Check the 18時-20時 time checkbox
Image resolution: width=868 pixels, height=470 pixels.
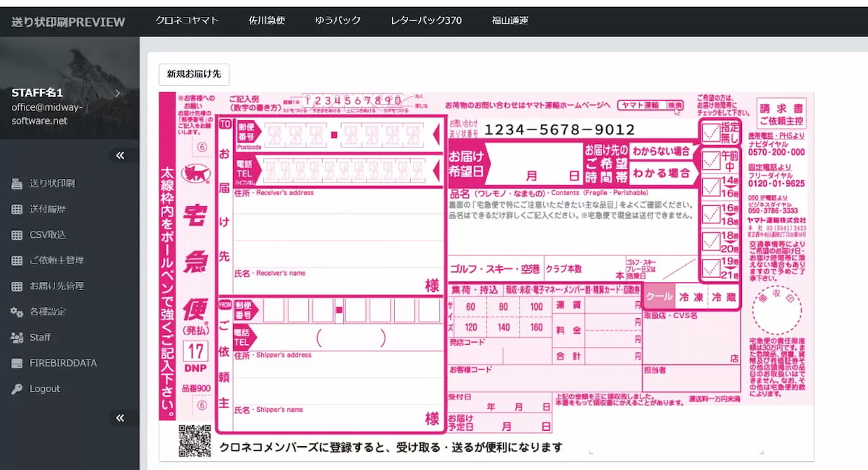tap(711, 241)
